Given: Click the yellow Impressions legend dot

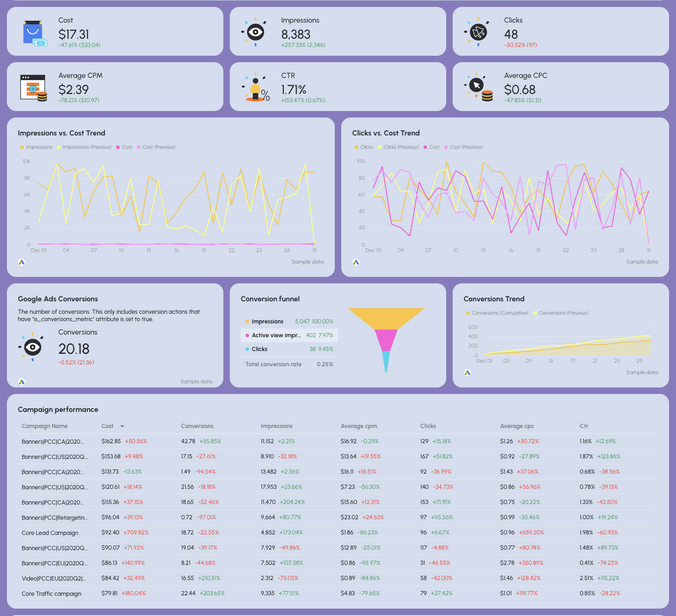Looking at the screenshot, I should (22, 147).
